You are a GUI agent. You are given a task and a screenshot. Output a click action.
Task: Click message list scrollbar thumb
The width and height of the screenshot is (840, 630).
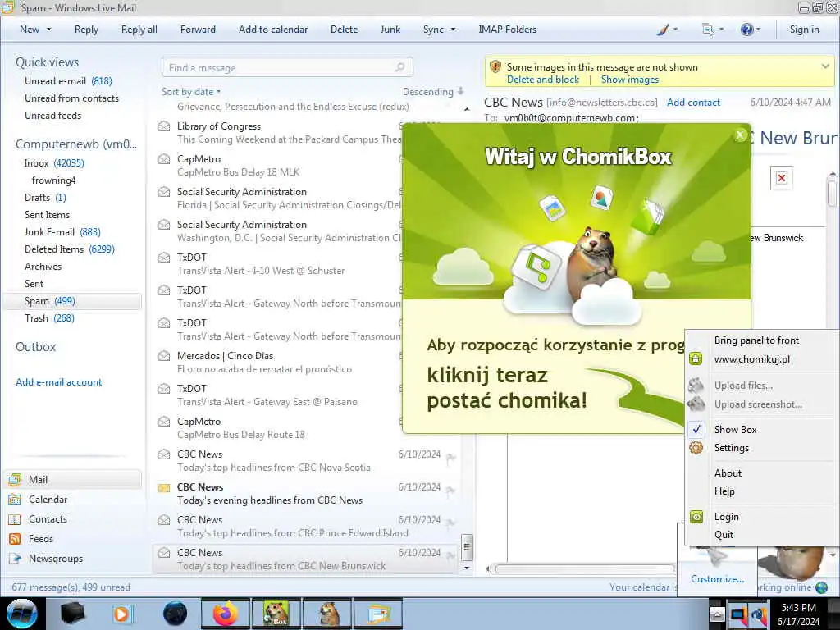coord(467,547)
